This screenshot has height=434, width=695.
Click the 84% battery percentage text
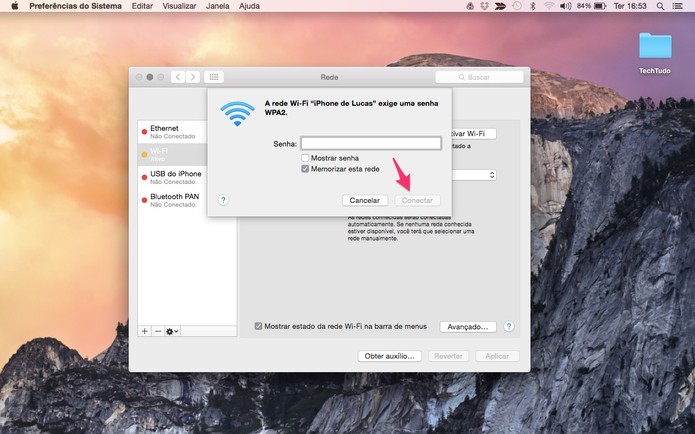pyautogui.click(x=584, y=6)
